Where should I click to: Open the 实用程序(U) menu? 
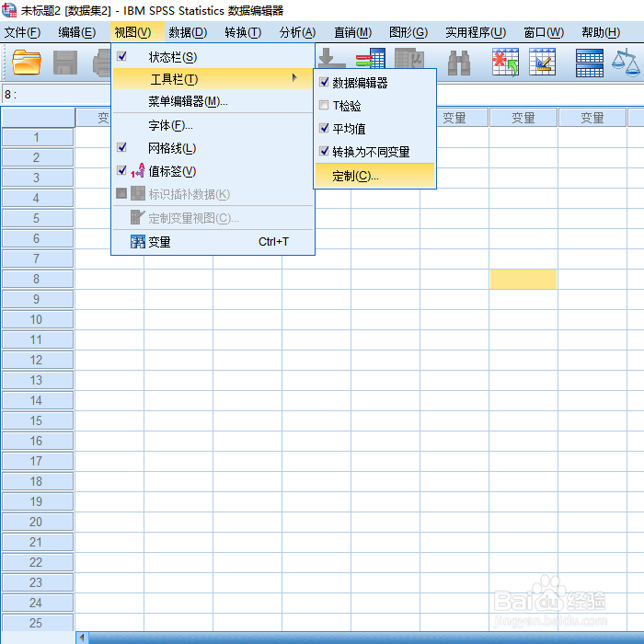point(476,32)
